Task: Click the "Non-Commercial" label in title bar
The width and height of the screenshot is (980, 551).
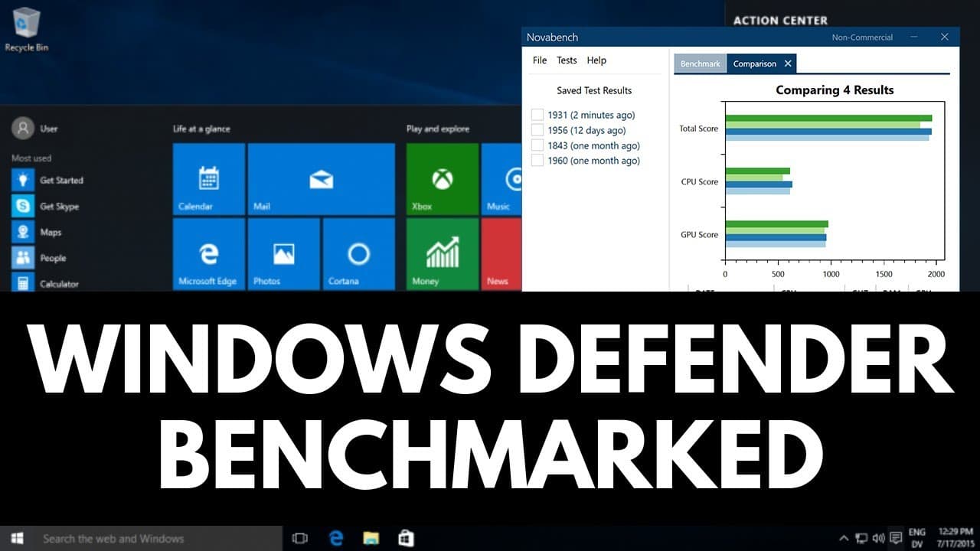Action: pyautogui.click(x=862, y=37)
